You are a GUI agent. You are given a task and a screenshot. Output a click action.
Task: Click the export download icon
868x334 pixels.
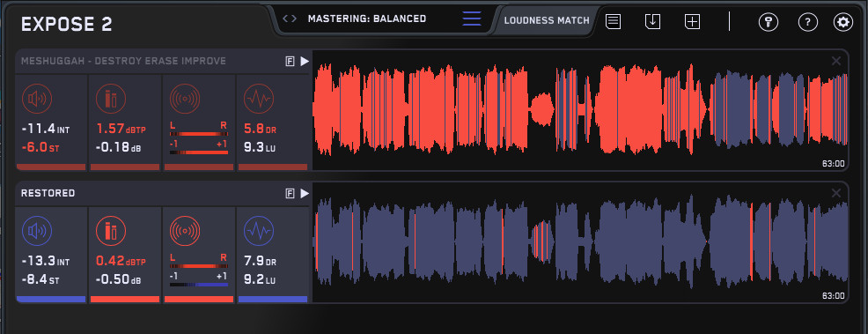coord(652,22)
